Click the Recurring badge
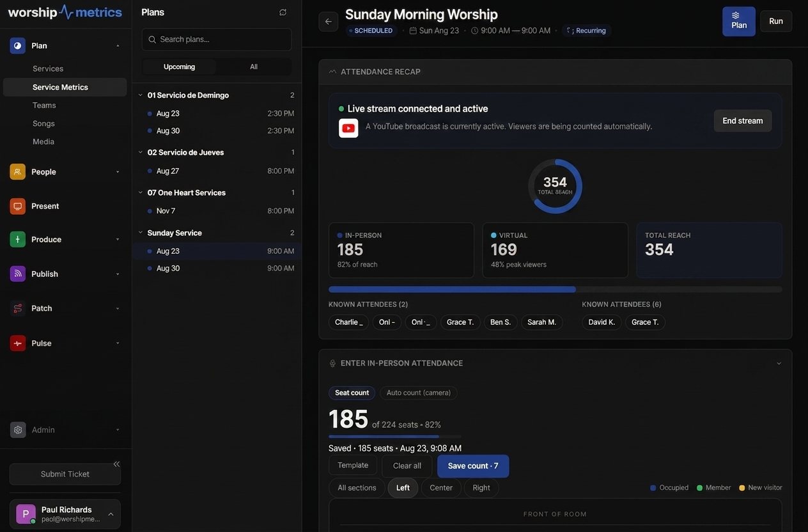The image size is (808, 532). [x=587, y=30]
